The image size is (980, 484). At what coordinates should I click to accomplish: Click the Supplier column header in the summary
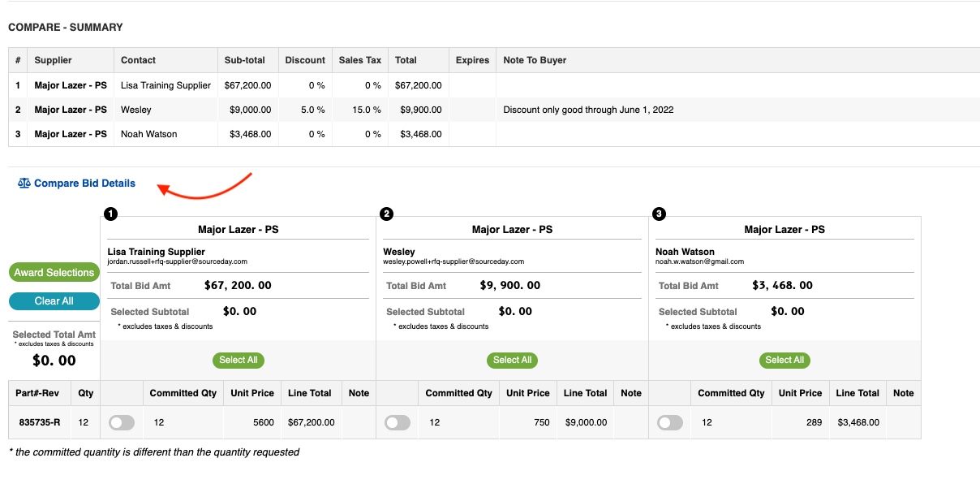(x=54, y=60)
